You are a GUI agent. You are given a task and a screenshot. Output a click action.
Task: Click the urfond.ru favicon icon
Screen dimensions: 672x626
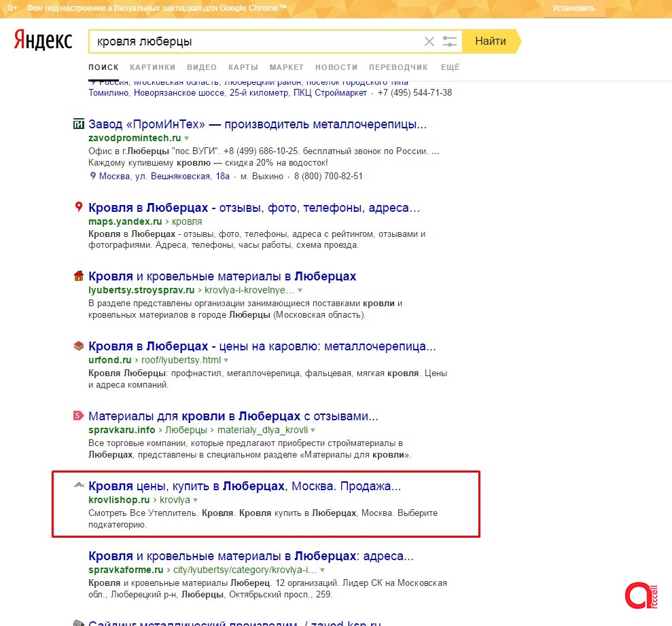point(78,346)
